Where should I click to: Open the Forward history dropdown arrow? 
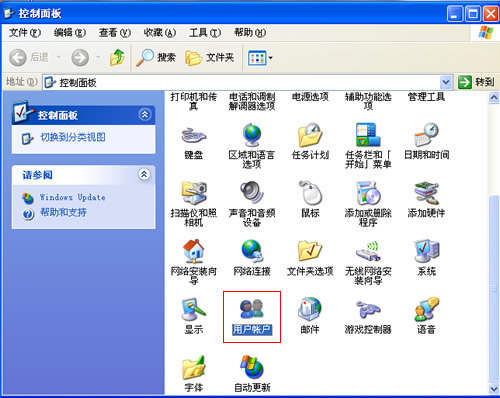[98, 57]
